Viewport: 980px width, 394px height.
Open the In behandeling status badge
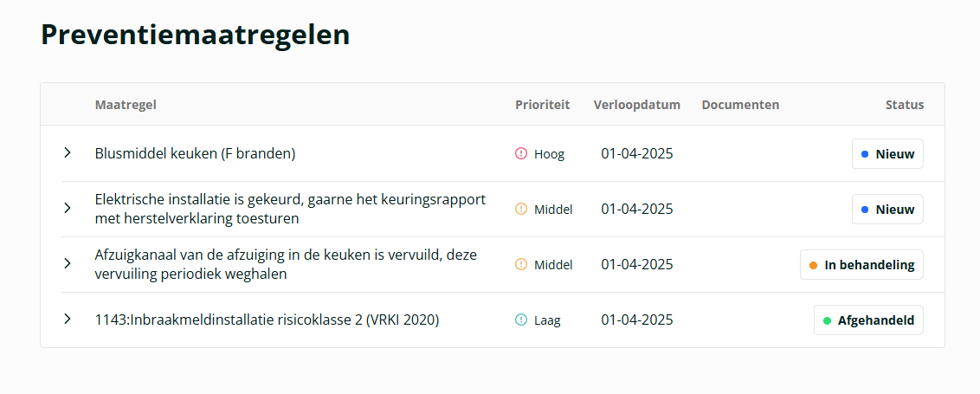861,265
